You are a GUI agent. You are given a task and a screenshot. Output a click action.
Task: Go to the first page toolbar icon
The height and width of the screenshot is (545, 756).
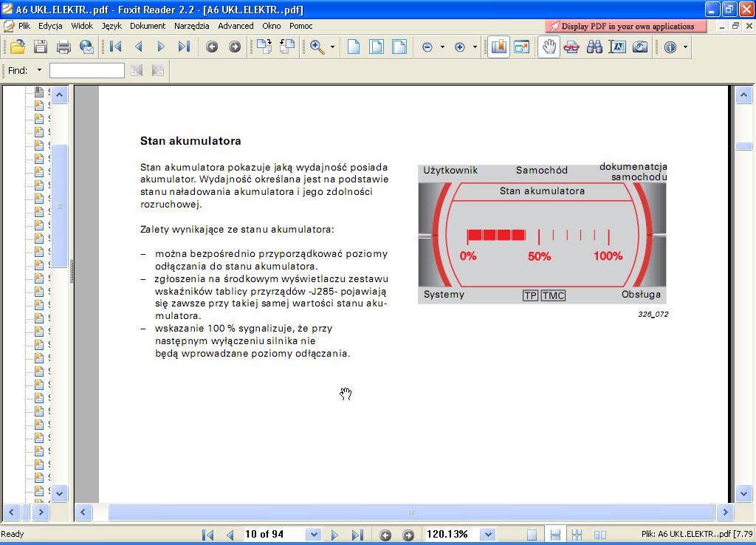(116, 47)
